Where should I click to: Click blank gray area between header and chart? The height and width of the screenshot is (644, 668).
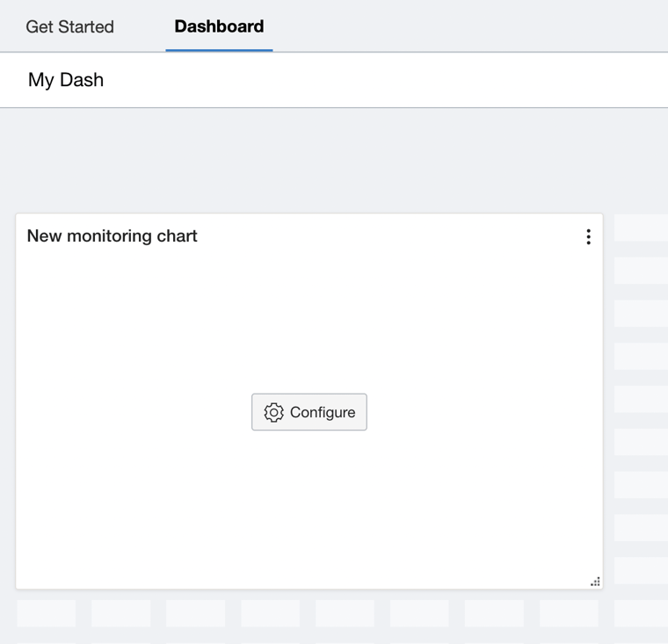[x=334, y=160]
